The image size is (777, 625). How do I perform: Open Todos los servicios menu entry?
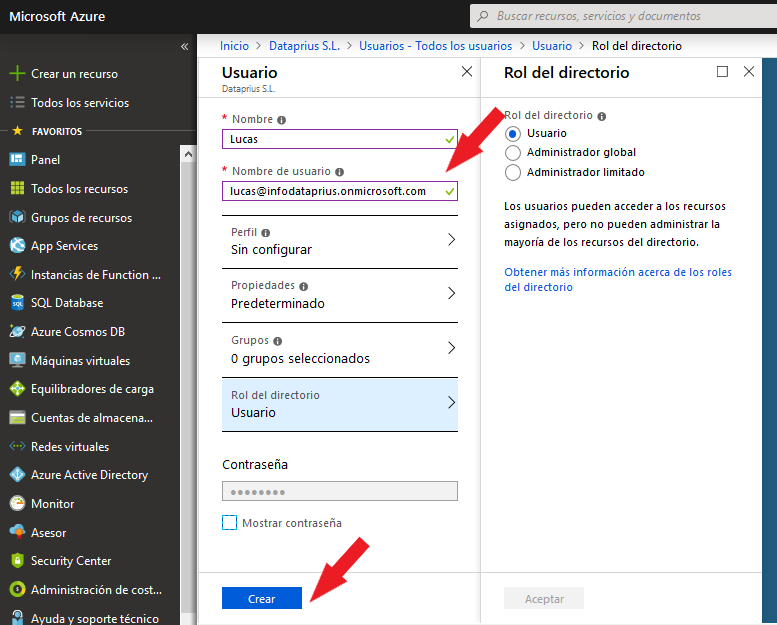pyautogui.click(x=80, y=103)
